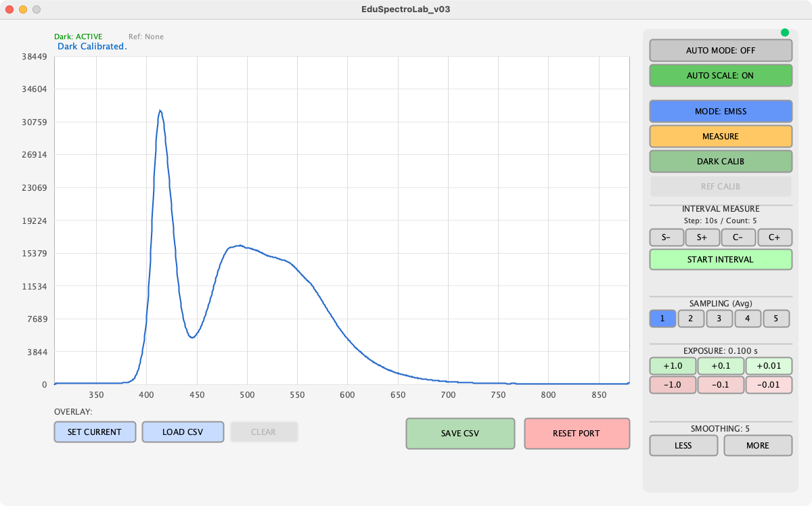This screenshot has height=506, width=812.
Task: Decrease interval step with S-
Action: tap(667, 237)
